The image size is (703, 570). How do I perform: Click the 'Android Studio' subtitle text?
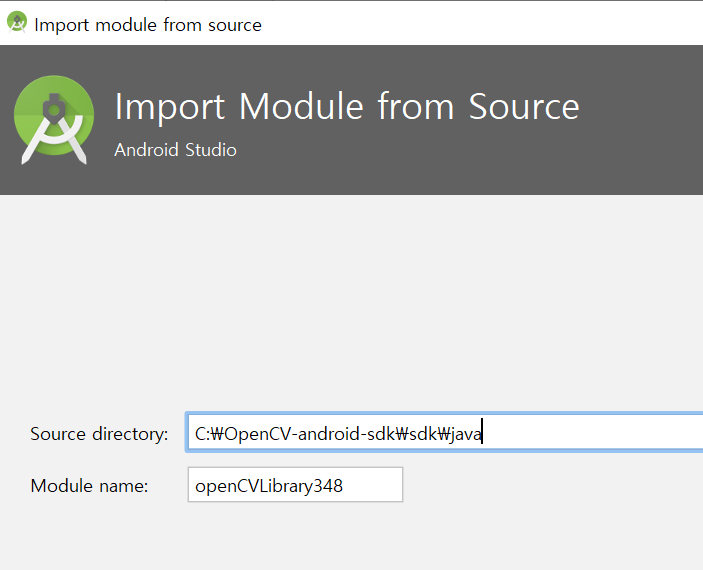click(175, 150)
